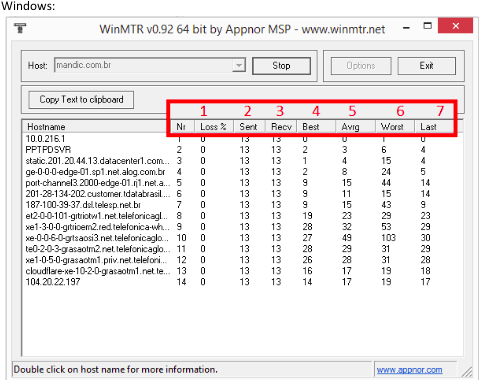This screenshot has height=381, width=479.
Task: Select the xe-0-0-6-0 telefonicaglobal host row
Action: (242, 238)
